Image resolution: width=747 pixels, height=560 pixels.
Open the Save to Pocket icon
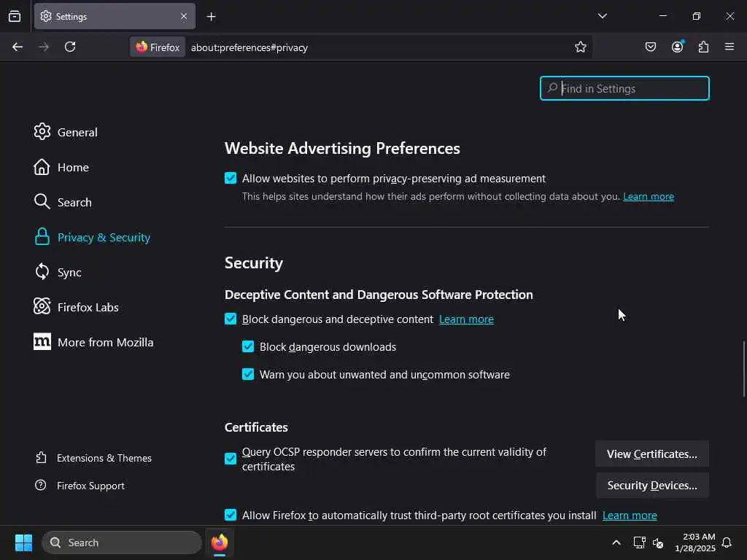(651, 47)
